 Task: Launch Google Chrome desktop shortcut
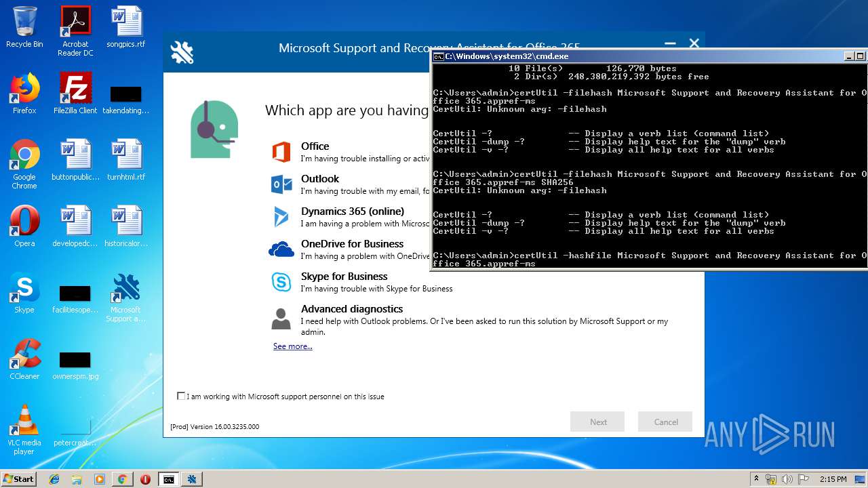pos(24,164)
